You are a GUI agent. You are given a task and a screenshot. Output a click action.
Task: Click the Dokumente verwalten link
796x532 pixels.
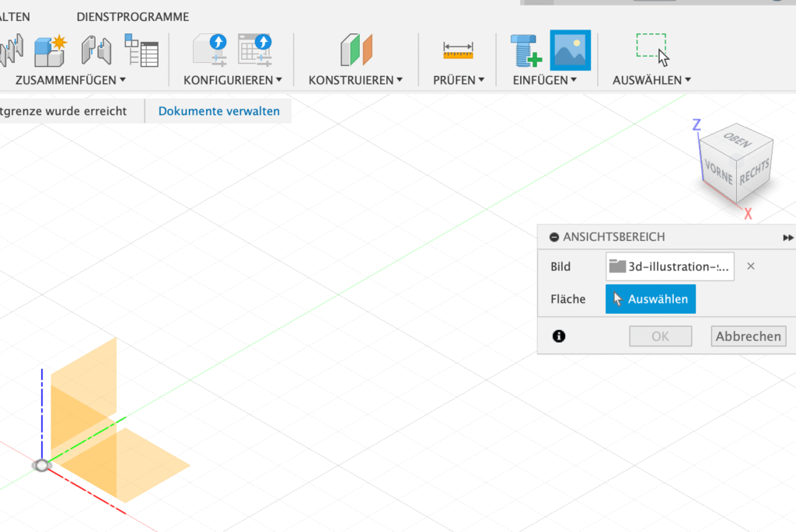[218, 111]
